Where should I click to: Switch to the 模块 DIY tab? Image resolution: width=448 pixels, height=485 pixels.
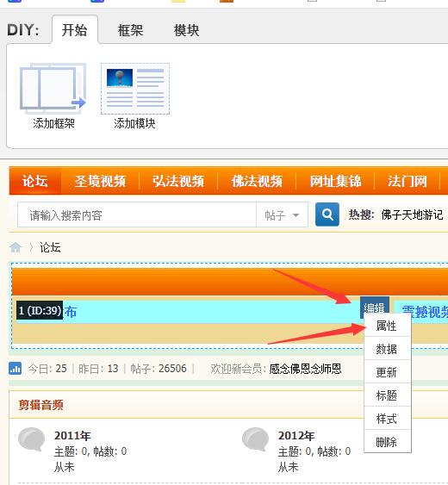pyautogui.click(x=186, y=30)
